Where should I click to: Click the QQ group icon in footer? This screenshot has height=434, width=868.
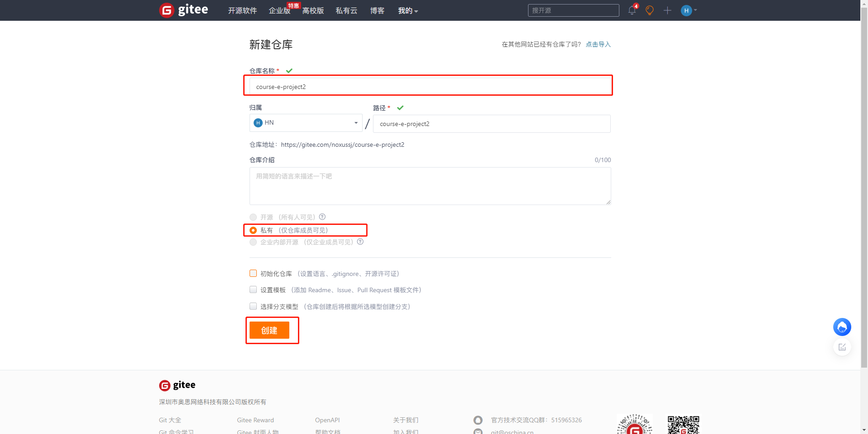pyautogui.click(x=478, y=420)
